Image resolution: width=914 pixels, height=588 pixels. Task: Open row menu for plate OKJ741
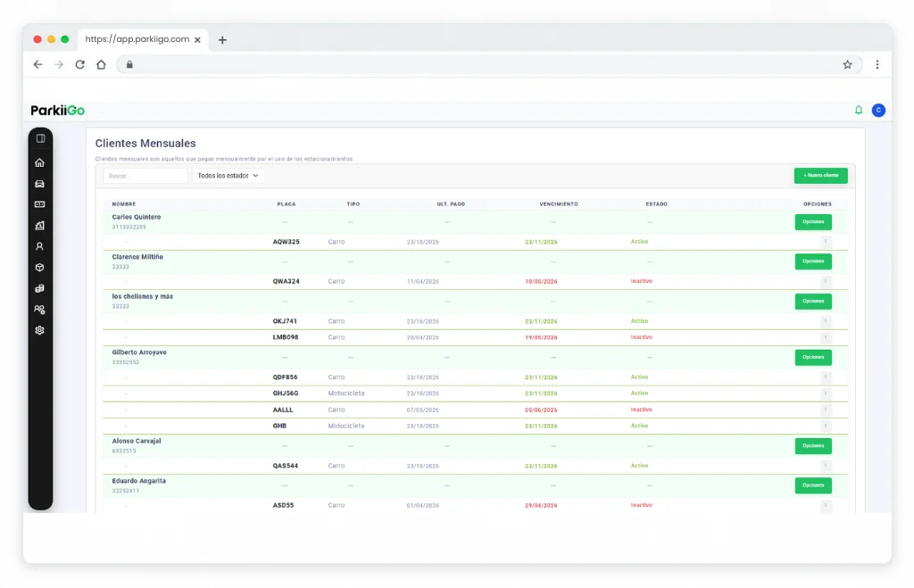[x=826, y=321]
